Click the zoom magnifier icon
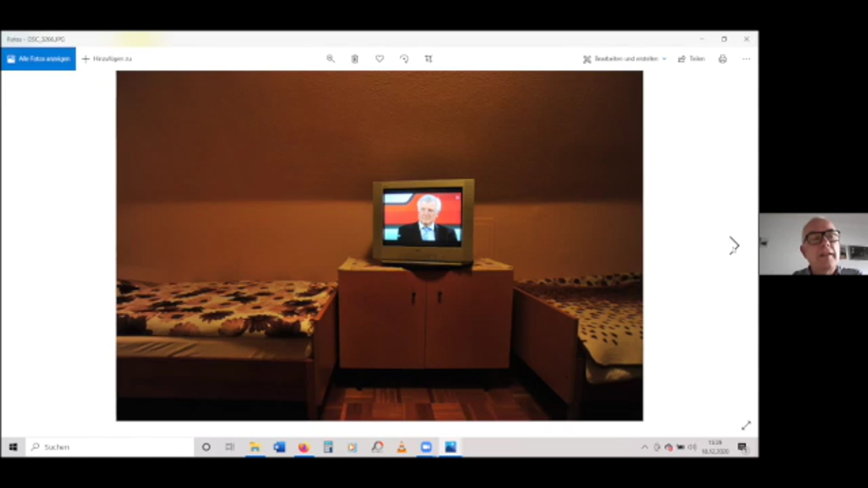Screen dimensions: 868x488 330,59
